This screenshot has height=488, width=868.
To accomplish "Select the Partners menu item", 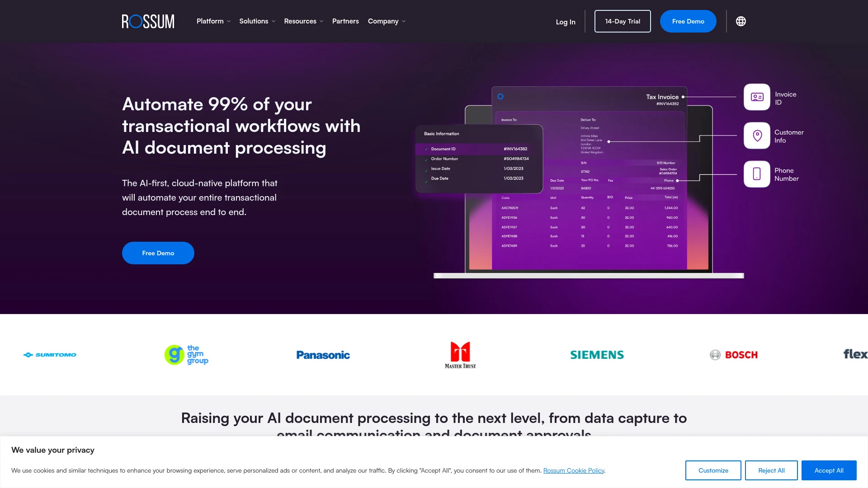I will pyautogui.click(x=345, y=21).
